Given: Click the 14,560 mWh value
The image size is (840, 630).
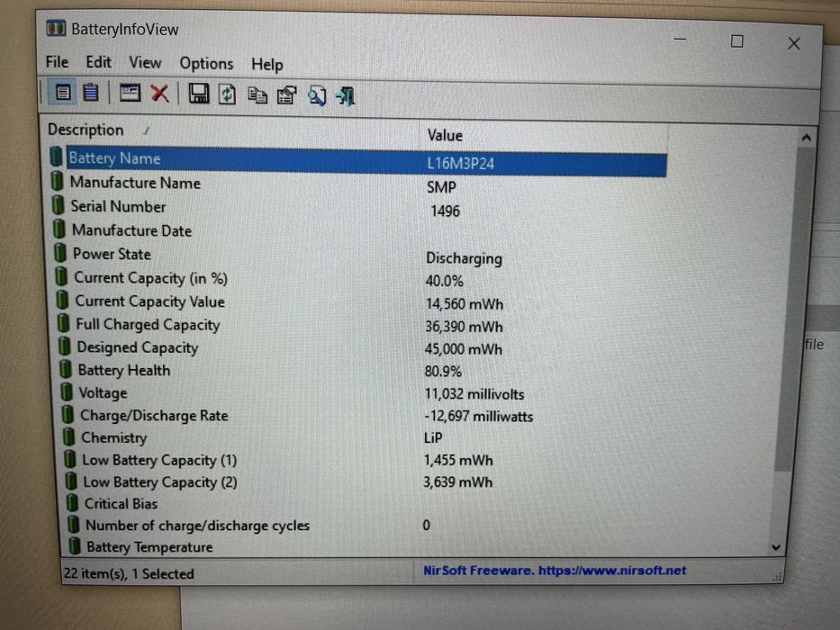Looking at the screenshot, I should [x=464, y=304].
